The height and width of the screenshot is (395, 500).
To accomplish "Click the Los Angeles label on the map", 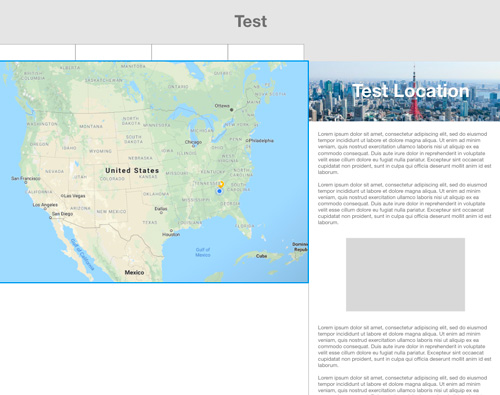I will point(45,205).
